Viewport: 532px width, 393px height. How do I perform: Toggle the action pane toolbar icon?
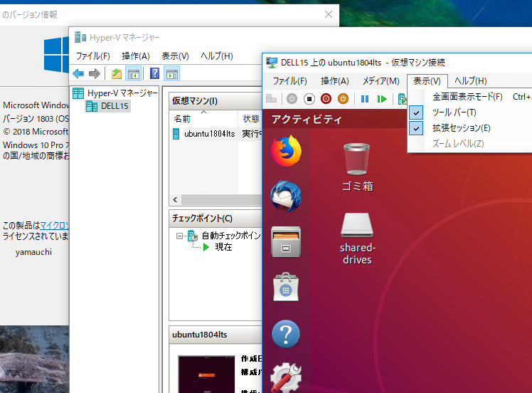[172, 73]
